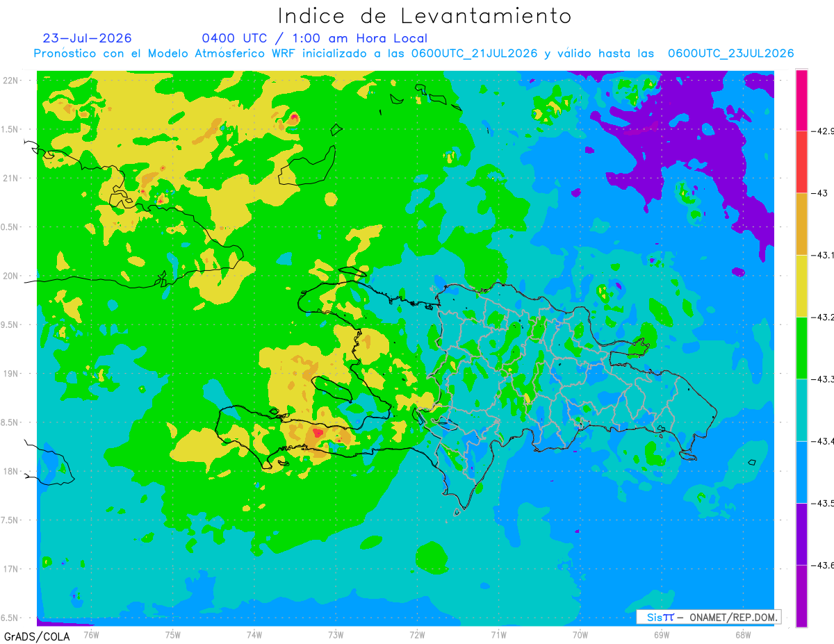This screenshot has height=644, width=834.
Task: Pick the yellow swatch in the color legend
Action: [x=801, y=286]
